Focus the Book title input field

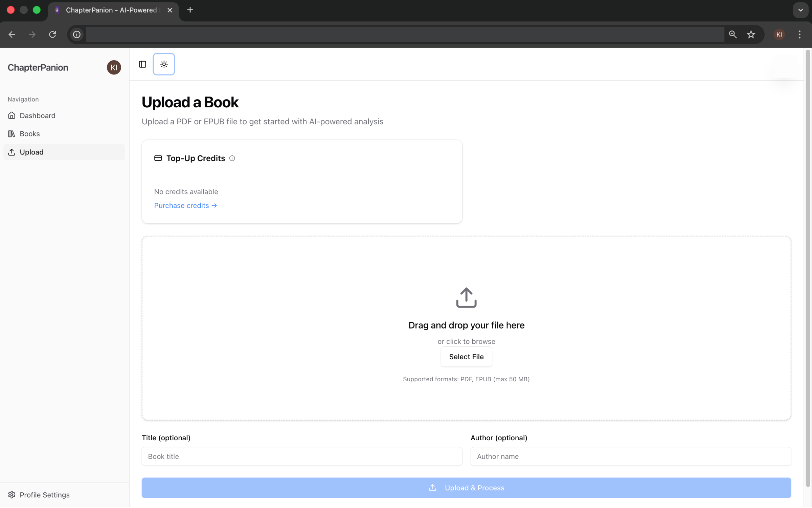coord(301,456)
